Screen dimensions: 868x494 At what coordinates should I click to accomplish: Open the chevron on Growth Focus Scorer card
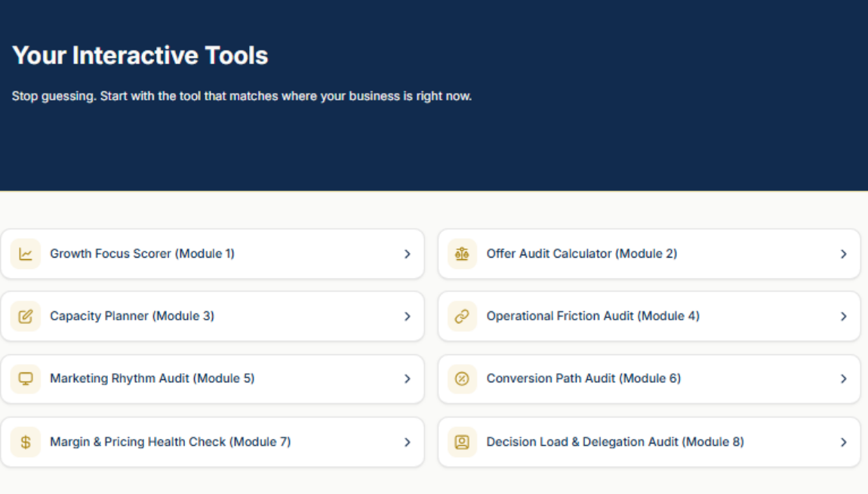click(x=408, y=255)
